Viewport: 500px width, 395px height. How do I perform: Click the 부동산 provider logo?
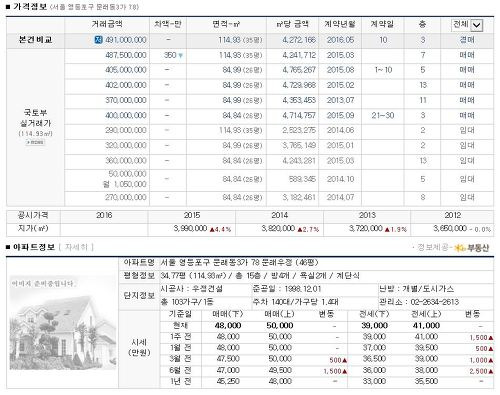point(473,248)
